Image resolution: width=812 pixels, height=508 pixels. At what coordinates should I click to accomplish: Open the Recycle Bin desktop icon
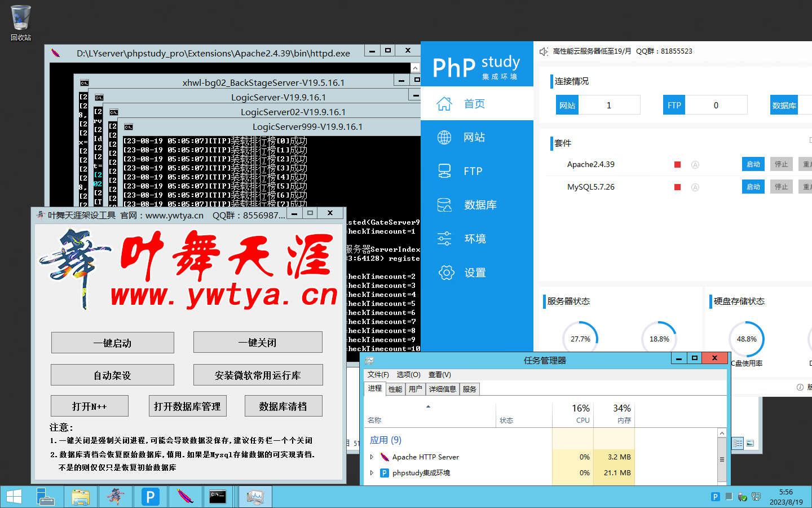click(21, 23)
